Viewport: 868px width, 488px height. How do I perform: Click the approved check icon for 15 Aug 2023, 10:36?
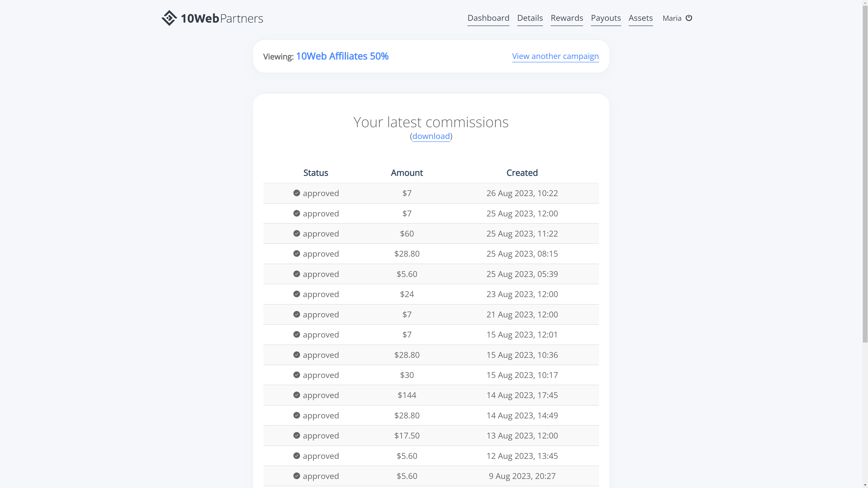(x=297, y=355)
